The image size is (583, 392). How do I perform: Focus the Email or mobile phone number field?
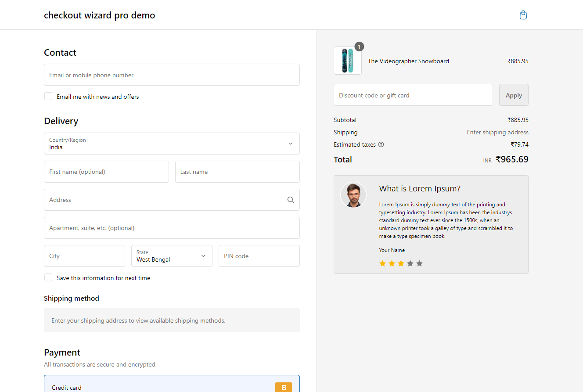click(172, 75)
